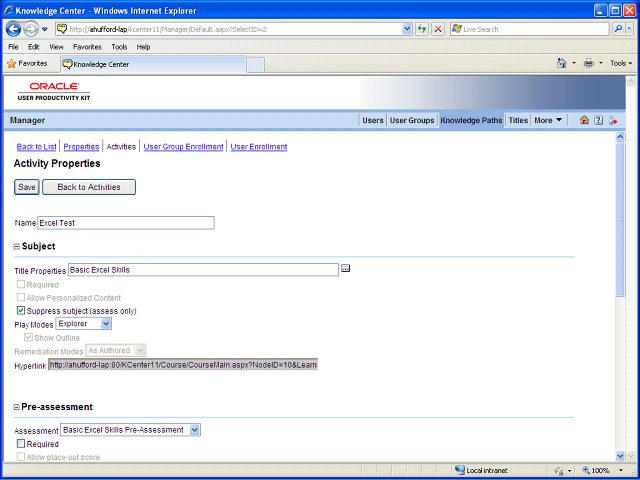Image resolution: width=640 pixels, height=480 pixels.
Task: Click the Title Properties field
Action: [x=203, y=270]
